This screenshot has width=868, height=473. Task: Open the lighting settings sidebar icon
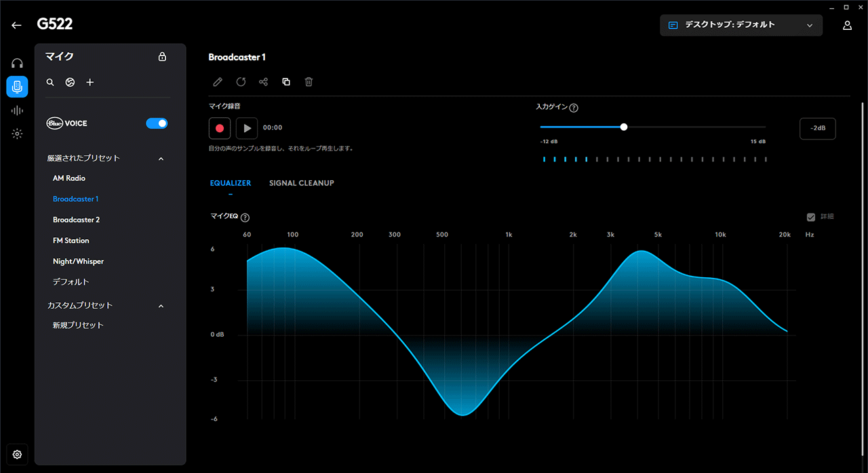click(17, 133)
